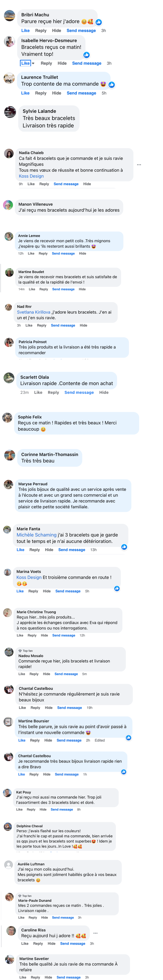Toggle Like on Scarlett Olala's comment

[x=38, y=392]
